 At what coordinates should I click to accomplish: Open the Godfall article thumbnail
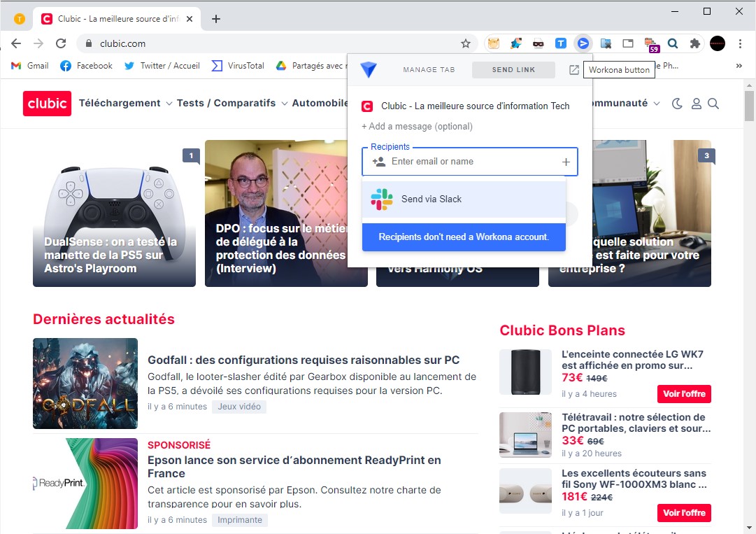tap(85, 384)
